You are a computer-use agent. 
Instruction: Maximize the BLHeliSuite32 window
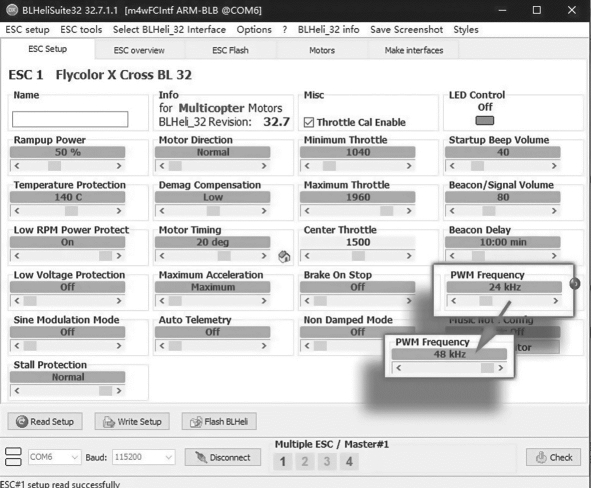point(537,10)
